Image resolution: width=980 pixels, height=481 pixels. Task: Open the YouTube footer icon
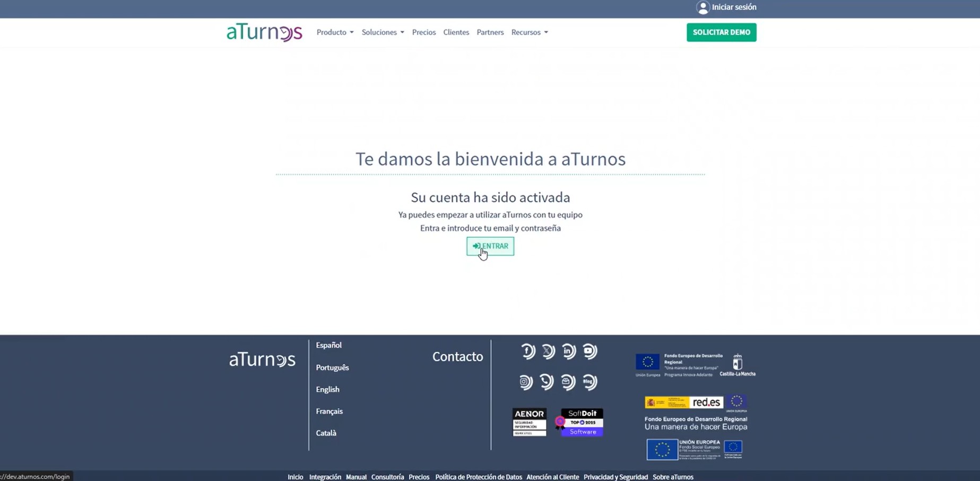(589, 351)
